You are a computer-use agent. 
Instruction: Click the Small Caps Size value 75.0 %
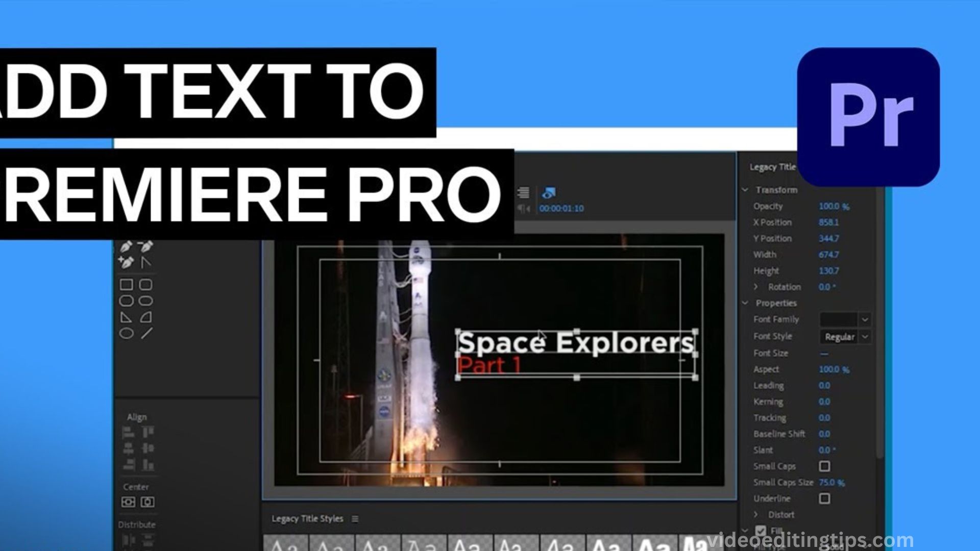[x=831, y=483]
